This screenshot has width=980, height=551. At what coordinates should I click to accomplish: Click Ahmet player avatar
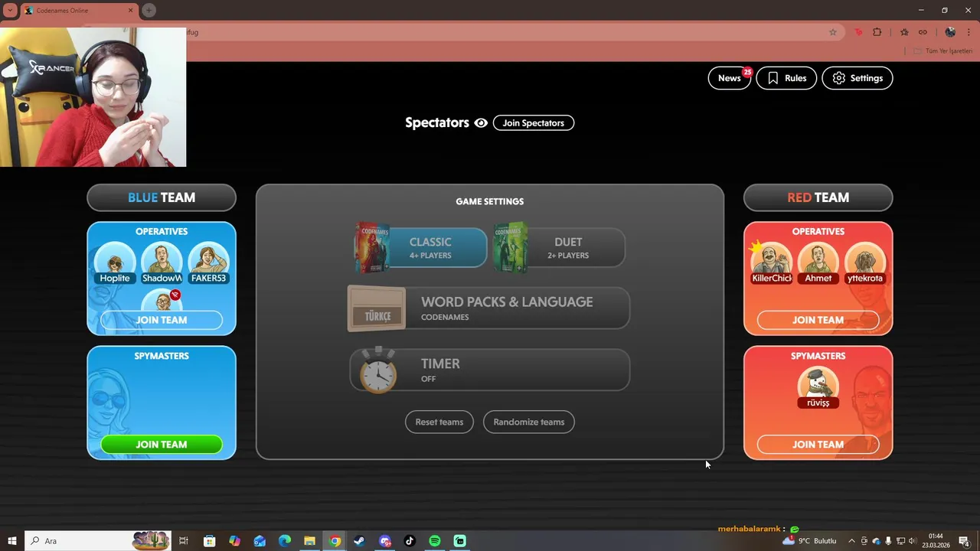[818, 262]
